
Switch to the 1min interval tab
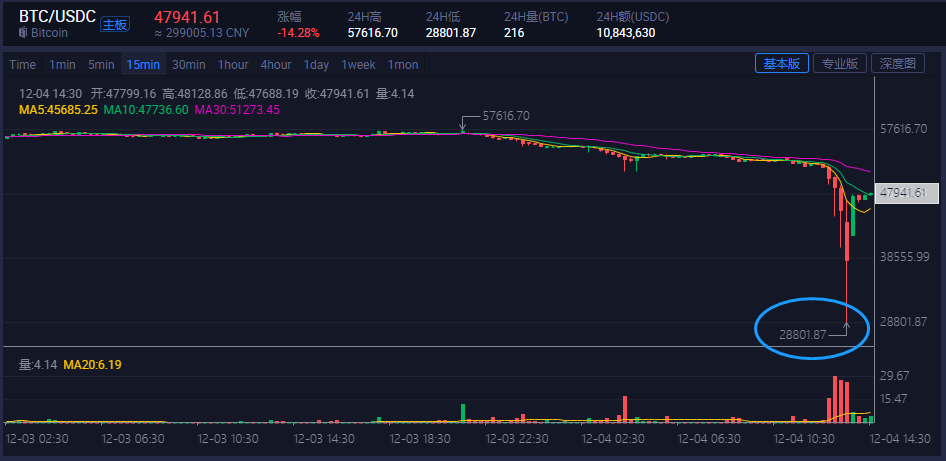(62, 65)
